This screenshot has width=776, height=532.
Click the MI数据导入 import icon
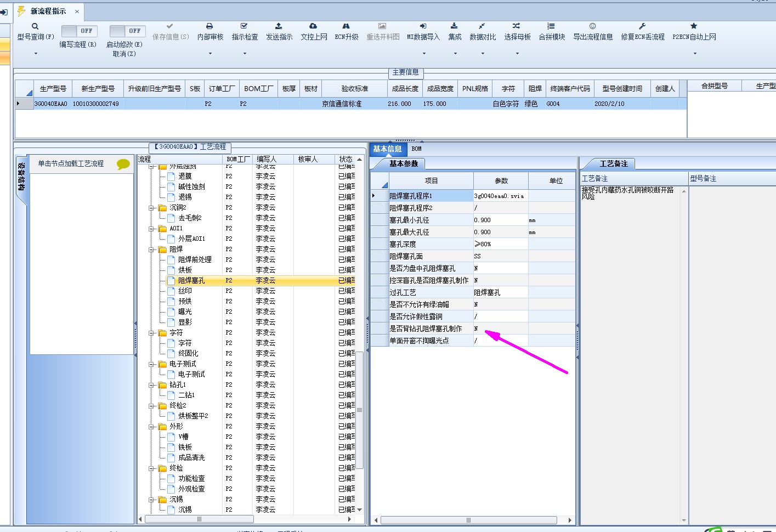point(423,26)
